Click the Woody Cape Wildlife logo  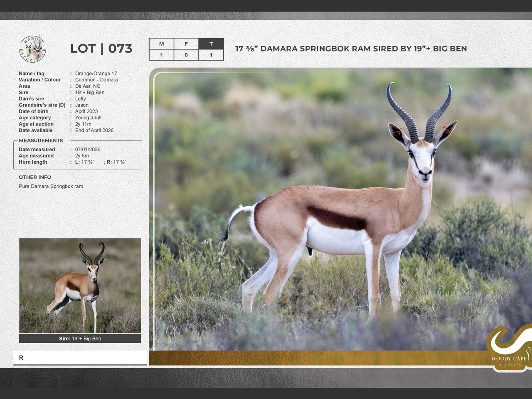[x=509, y=348]
